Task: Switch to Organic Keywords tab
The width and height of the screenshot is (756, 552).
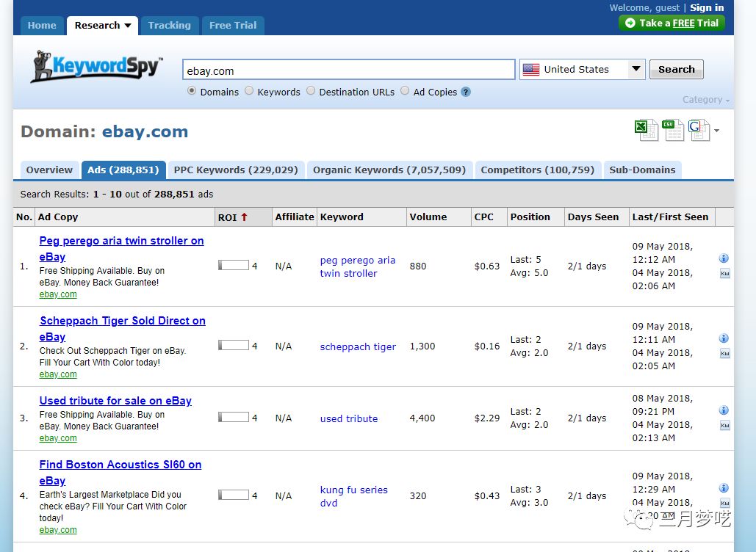Action: [389, 170]
